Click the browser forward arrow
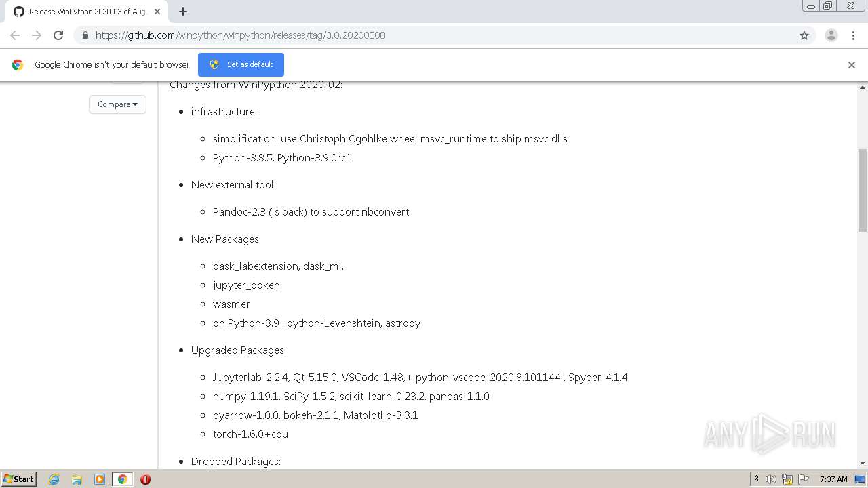Image resolution: width=868 pixels, height=488 pixels. coord(37,35)
